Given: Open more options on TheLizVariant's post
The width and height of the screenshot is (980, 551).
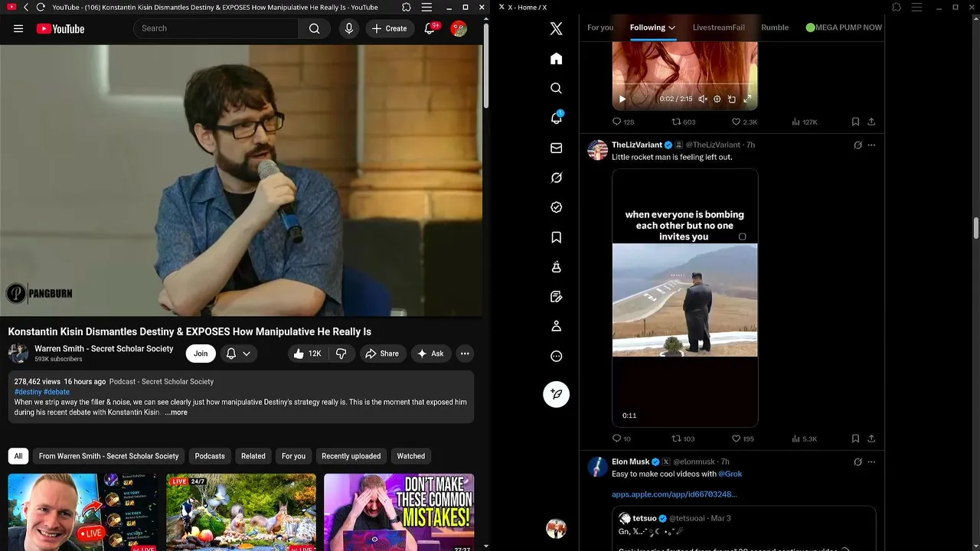Looking at the screenshot, I should [x=871, y=145].
